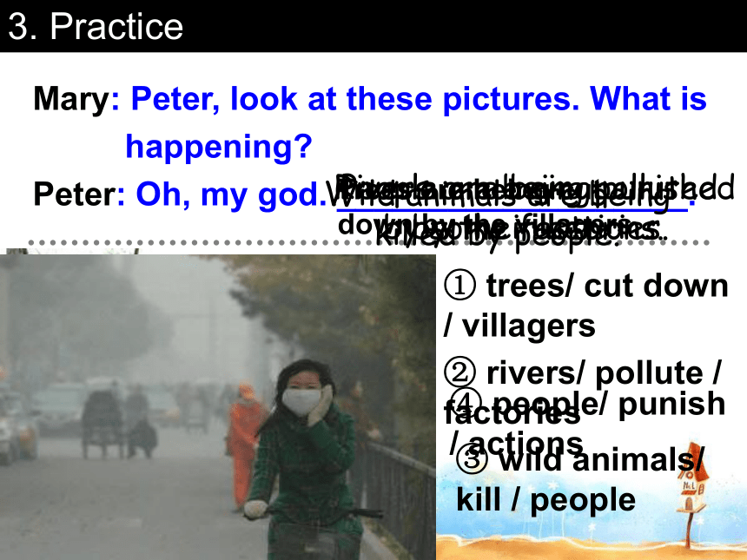Click the '/ villagers' text line

(x=519, y=326)
